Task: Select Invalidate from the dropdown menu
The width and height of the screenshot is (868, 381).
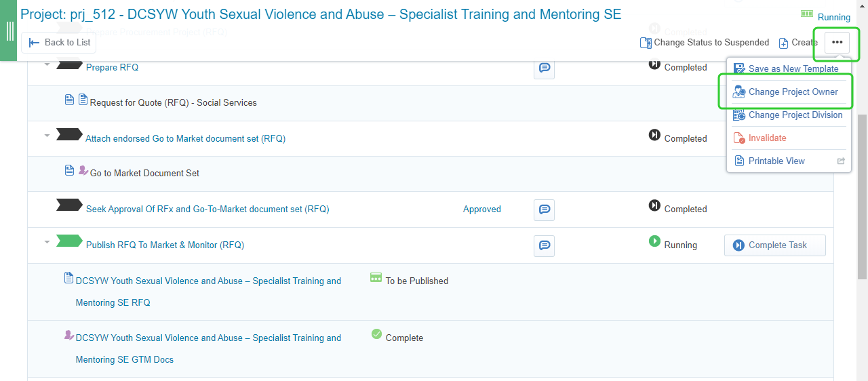Action: coord(767,138)
